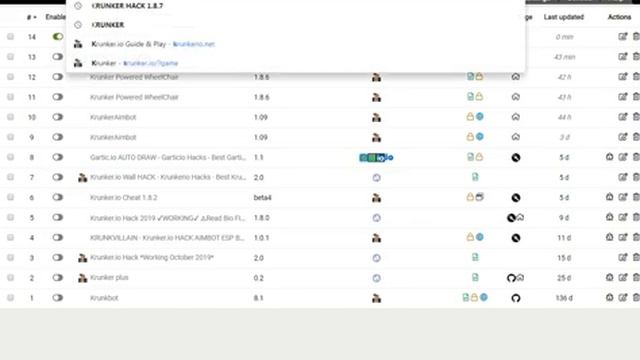The image size is (640, 360).
Task: Edit script number 14
Action: [x=622, y=37]
